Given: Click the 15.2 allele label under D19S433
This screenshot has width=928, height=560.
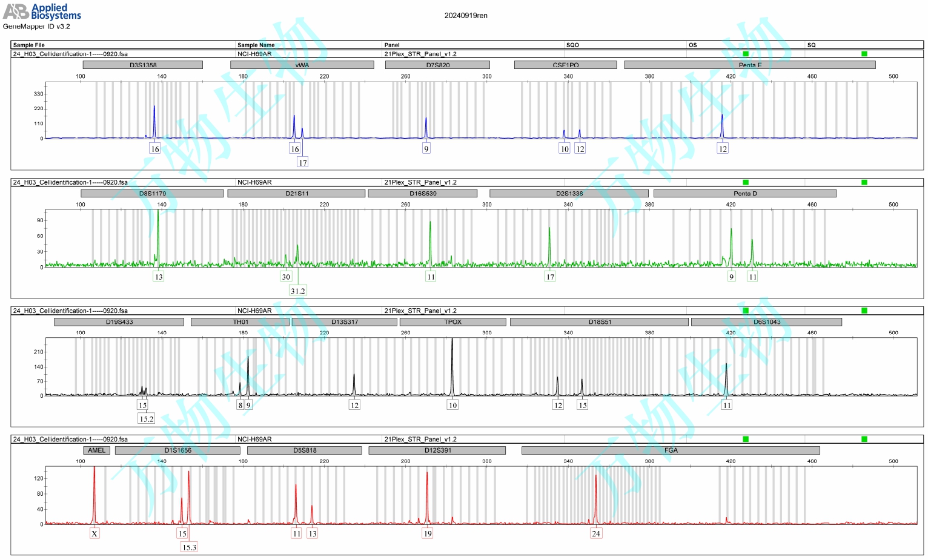Looking at the screenshot, I should pyautogui.click(x=147, y=419).
